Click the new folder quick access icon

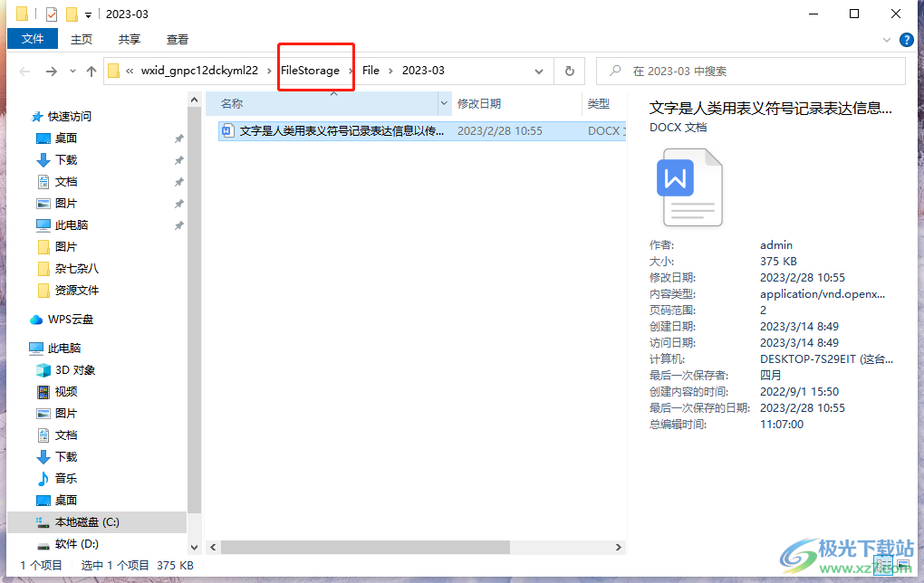click(72, 14)
